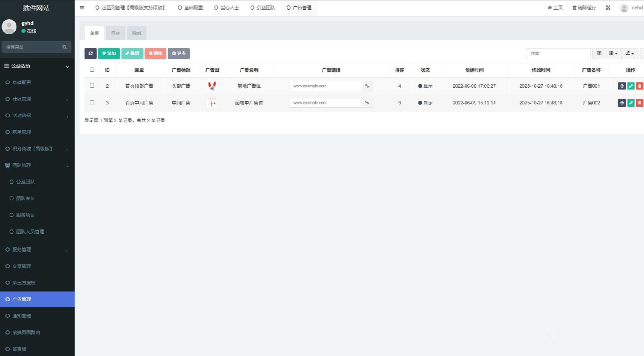644x356 pixels.
Task: Click the green edit pencil for 广告001
Action: (x=631, y=86)
